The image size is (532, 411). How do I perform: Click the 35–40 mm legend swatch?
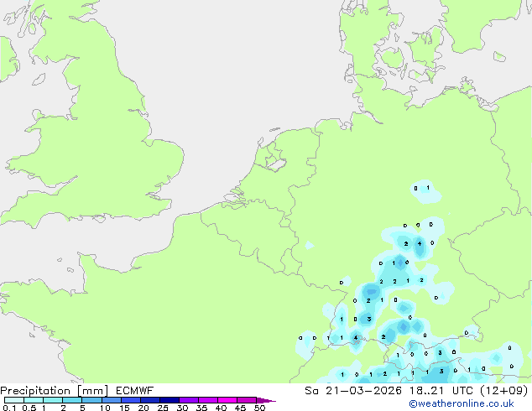pyautogui.click(x=207, y=400)
